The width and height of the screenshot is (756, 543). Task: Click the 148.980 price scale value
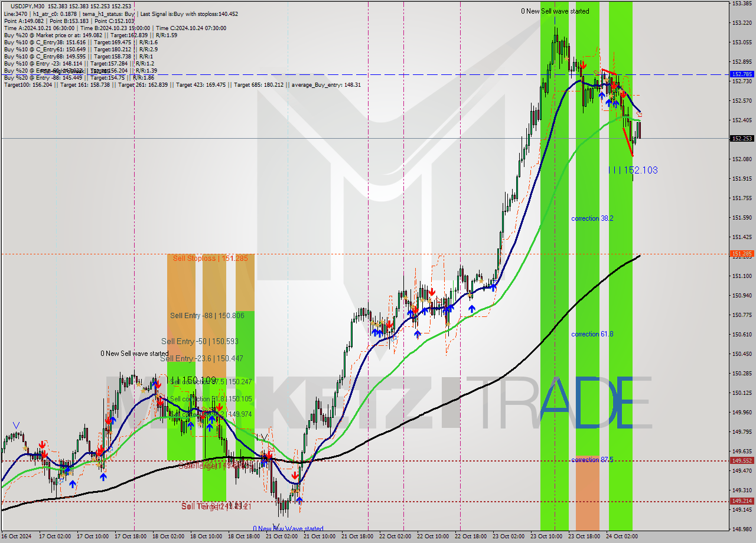tap(742, 529)
